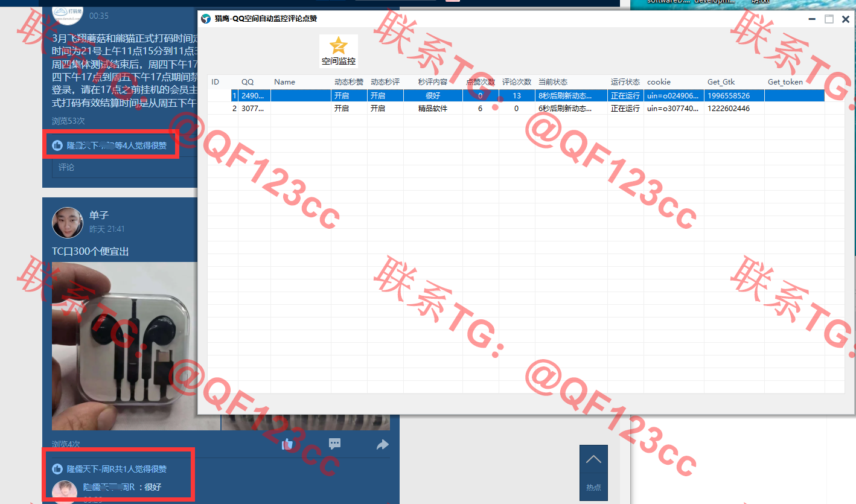856x504 pixels.
Task: Click the 评论次数 column header
Action: 517,82
